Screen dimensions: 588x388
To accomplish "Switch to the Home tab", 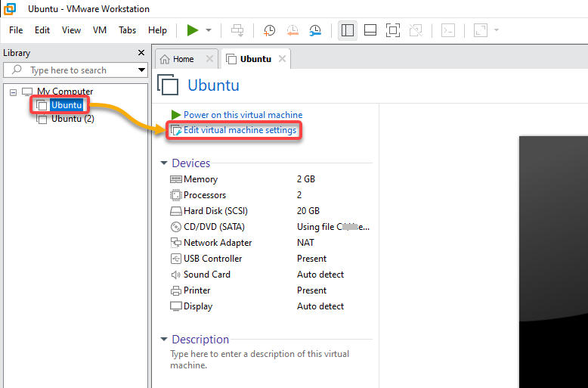I will 183,59.
